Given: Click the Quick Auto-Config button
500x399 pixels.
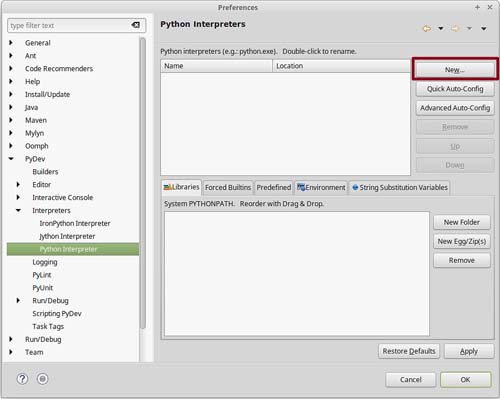Looking at the screenshot, I should (x=455, y=89).
